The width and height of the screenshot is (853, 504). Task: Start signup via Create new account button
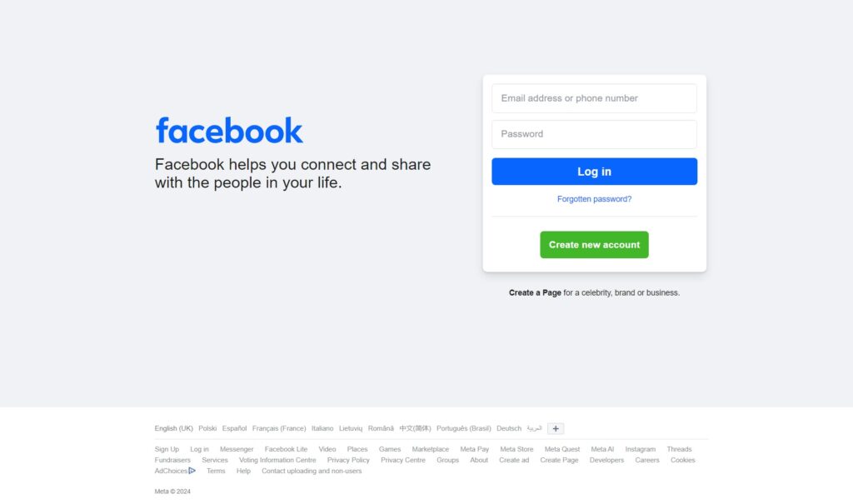tap(594, 245)
